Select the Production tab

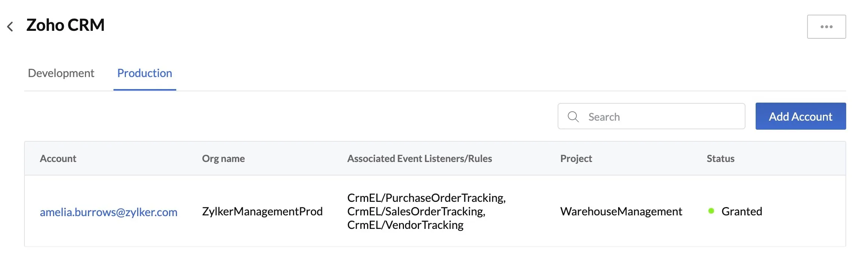click(145, 73)
